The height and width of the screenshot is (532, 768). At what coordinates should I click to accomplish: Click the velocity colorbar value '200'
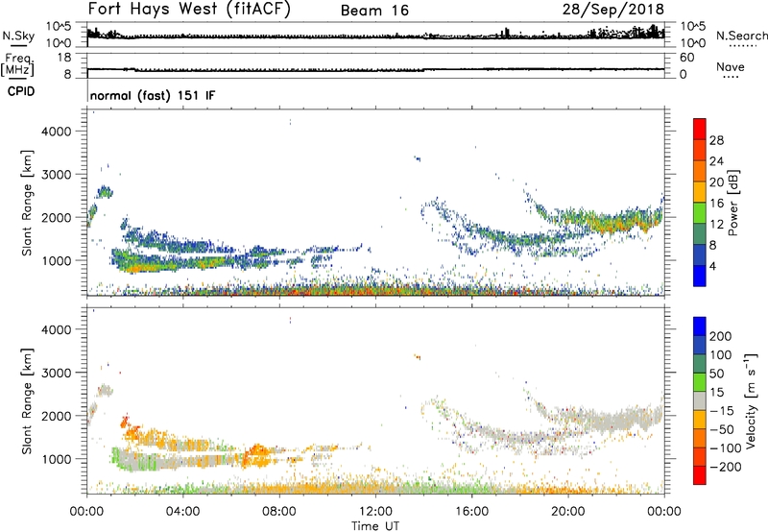[721, 336]
